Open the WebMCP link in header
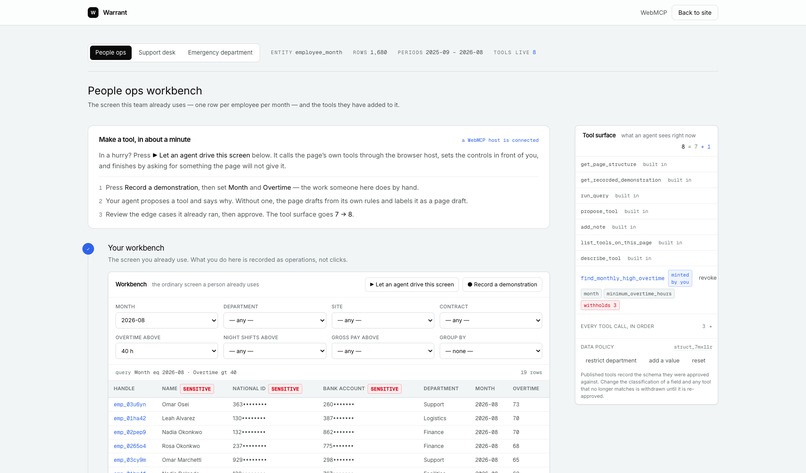The width and height of the screenshot is (806, 473). 653,12
